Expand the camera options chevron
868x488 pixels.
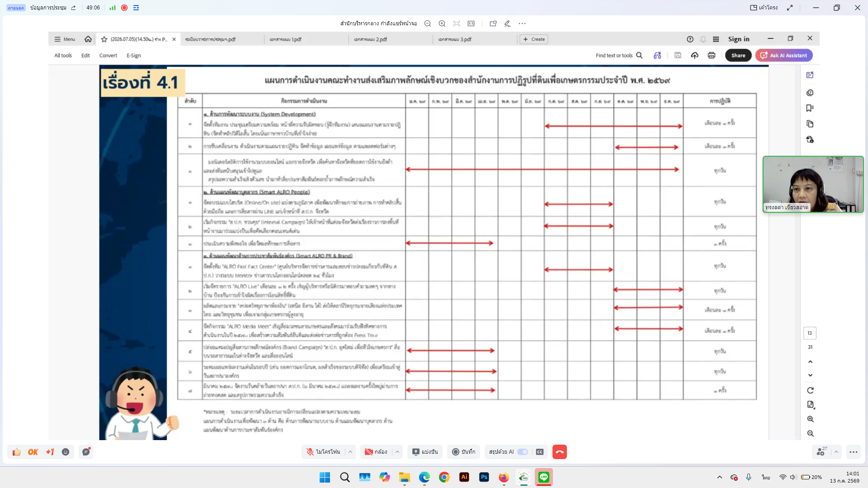(x=397, y=452)
